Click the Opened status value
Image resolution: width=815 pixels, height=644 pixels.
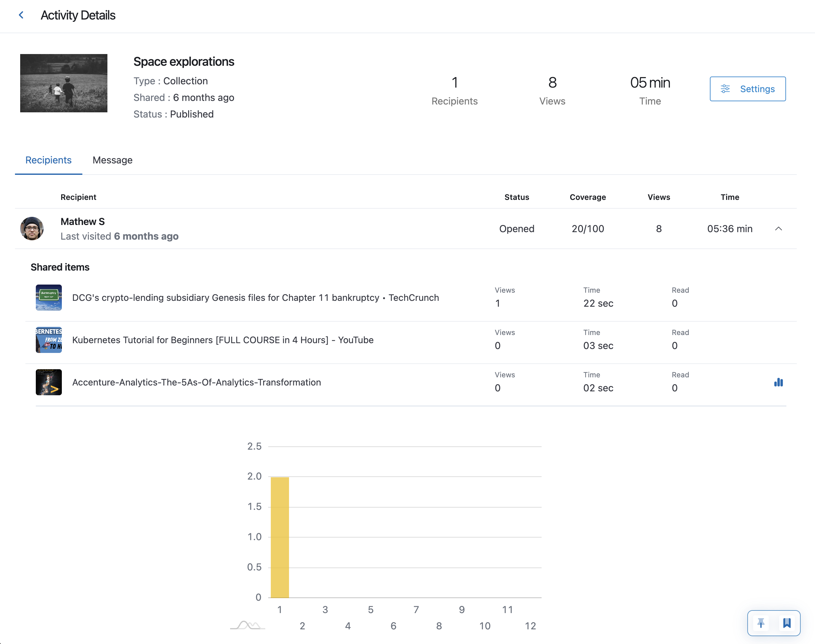click(x=517, y=229)
